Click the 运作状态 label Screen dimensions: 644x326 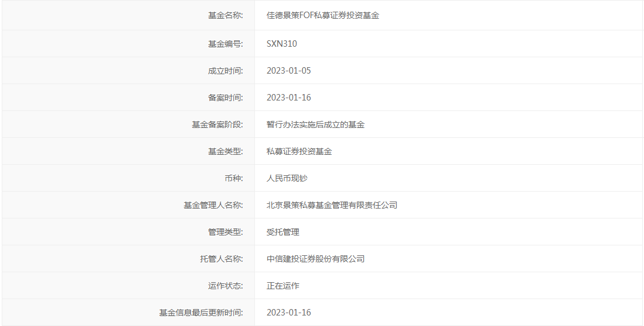(225, 286)
